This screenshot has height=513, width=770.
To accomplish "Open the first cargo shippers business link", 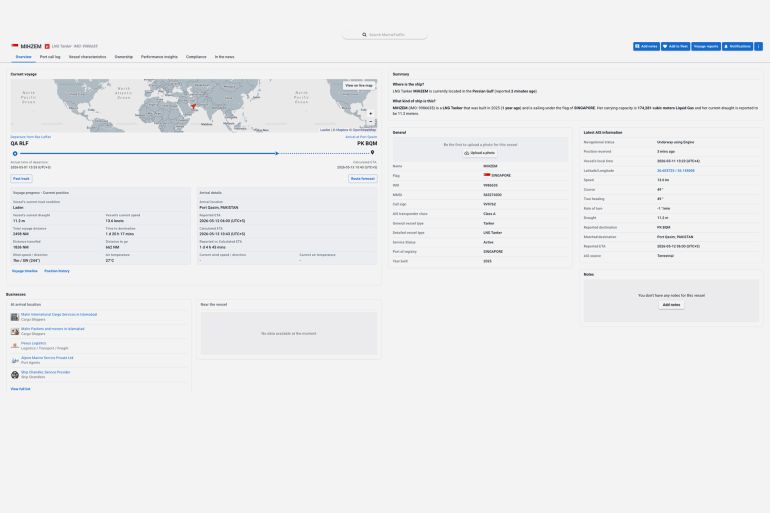I will pyautogui.click(x=59, y=315).
